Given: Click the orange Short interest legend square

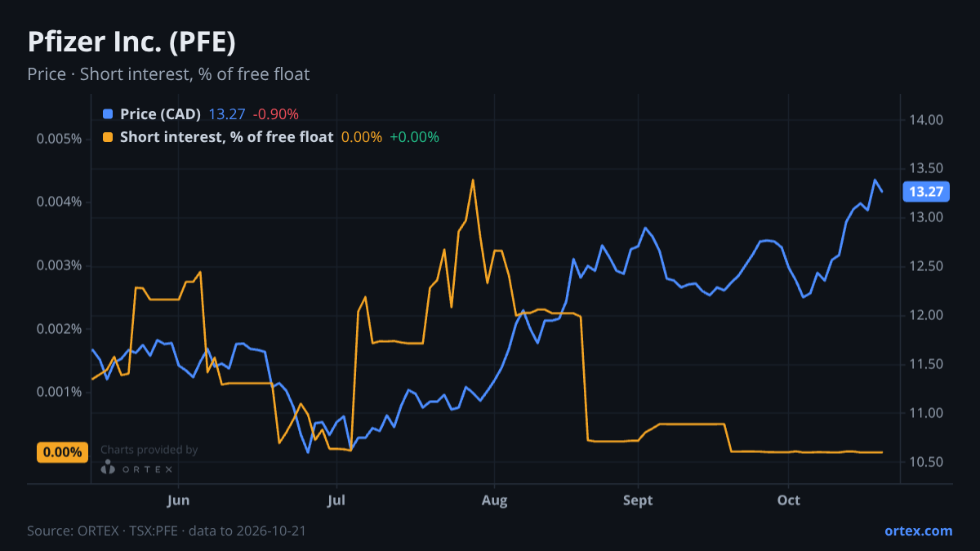Looking at the screenshot, I should point(108,137).
